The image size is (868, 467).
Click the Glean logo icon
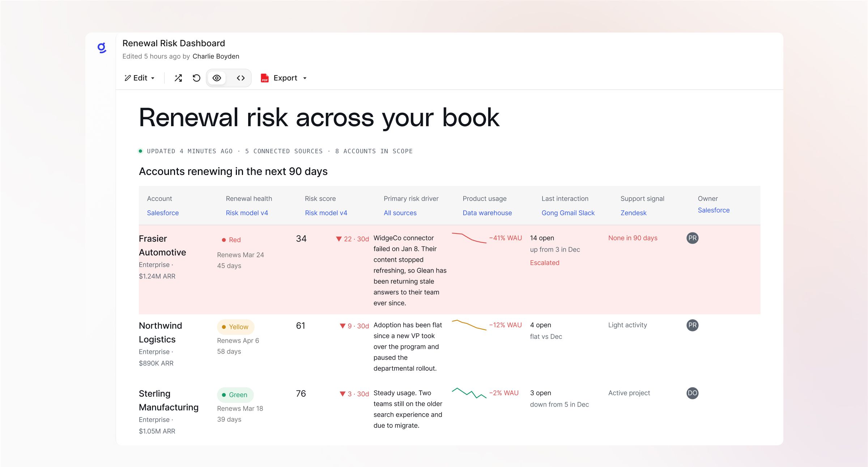[x=102, y=48]
